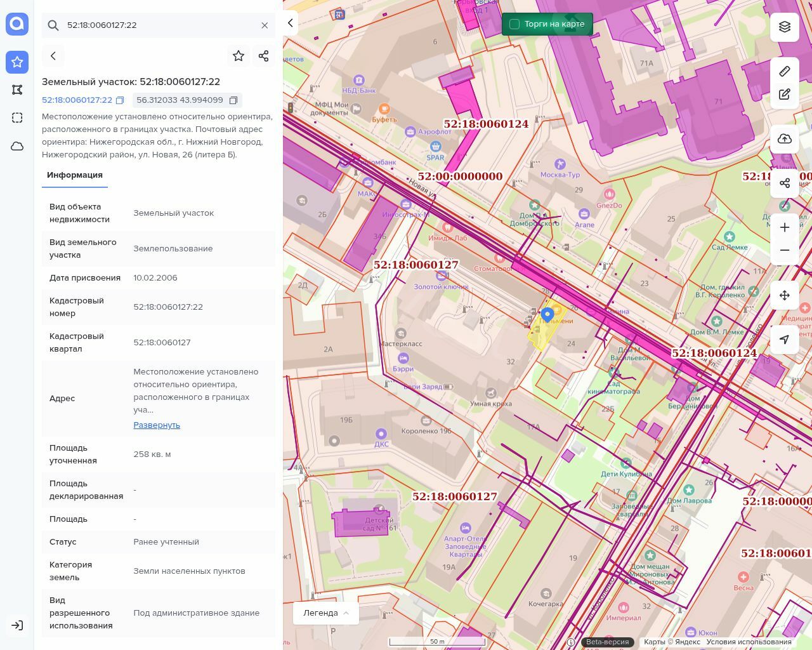Share the land plot card
Image resolution: width=812 pixels, height=650 pixels.
264,56
